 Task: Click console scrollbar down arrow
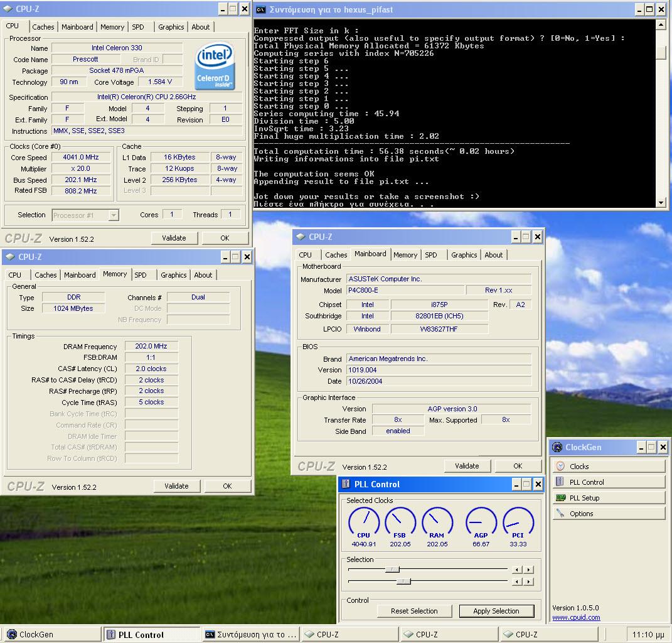coord(661,202)
